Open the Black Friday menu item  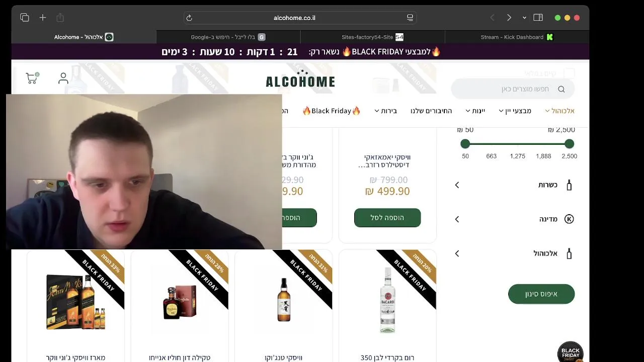[332, 111]
